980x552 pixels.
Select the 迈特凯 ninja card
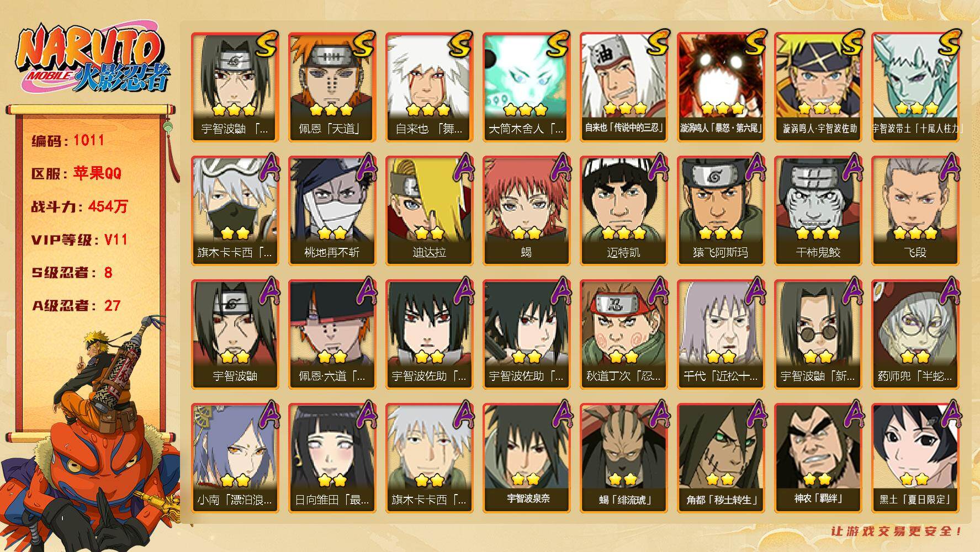pyautogui.click(x=623, y=210)
